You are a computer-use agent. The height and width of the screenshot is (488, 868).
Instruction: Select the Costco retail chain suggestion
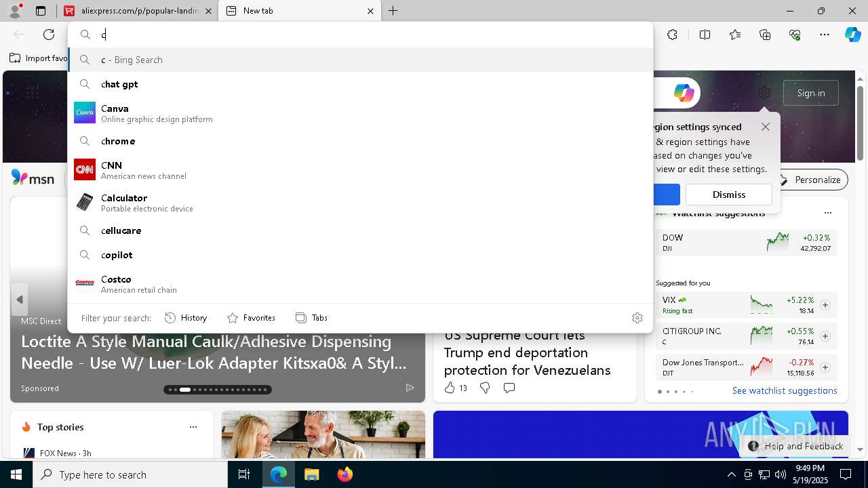click(x=360, y=284)
